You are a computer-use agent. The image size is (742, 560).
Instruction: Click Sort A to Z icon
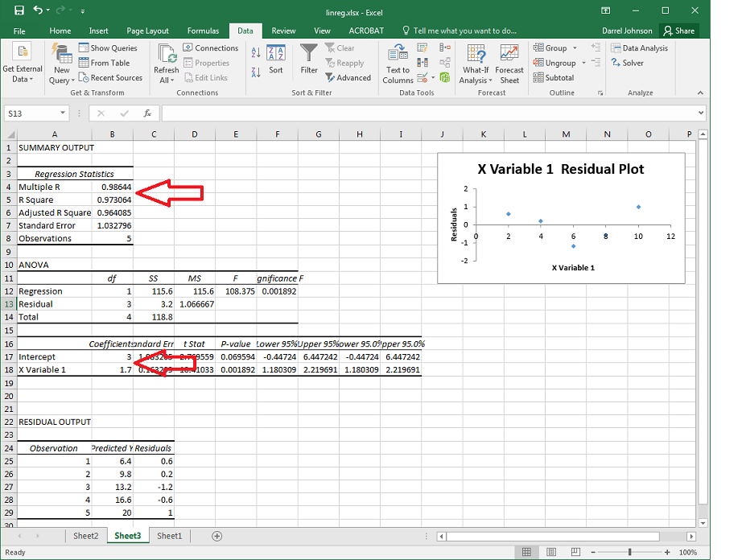point(256,52)
